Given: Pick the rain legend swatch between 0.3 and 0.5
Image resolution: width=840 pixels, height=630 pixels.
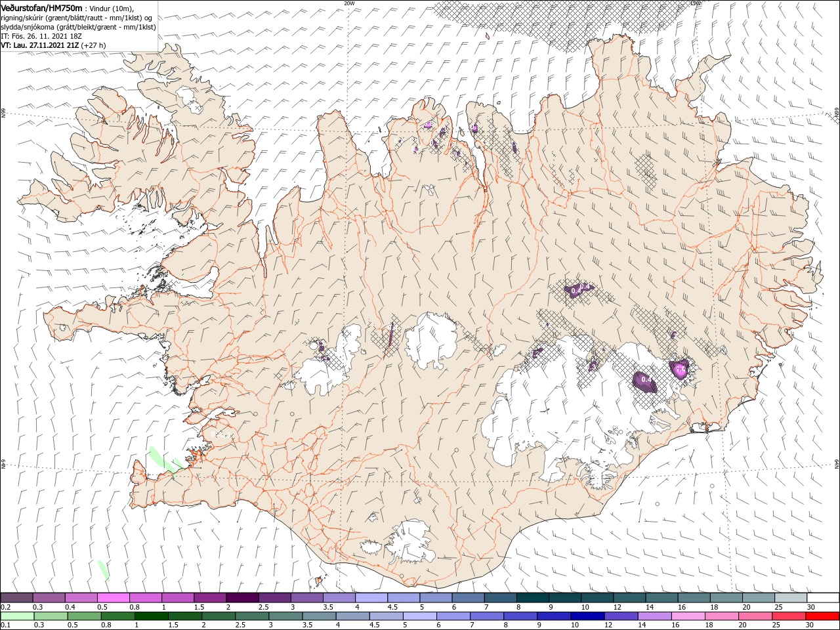Looking at the screenshot, I should pyautogui.click(x=51, y=616).
